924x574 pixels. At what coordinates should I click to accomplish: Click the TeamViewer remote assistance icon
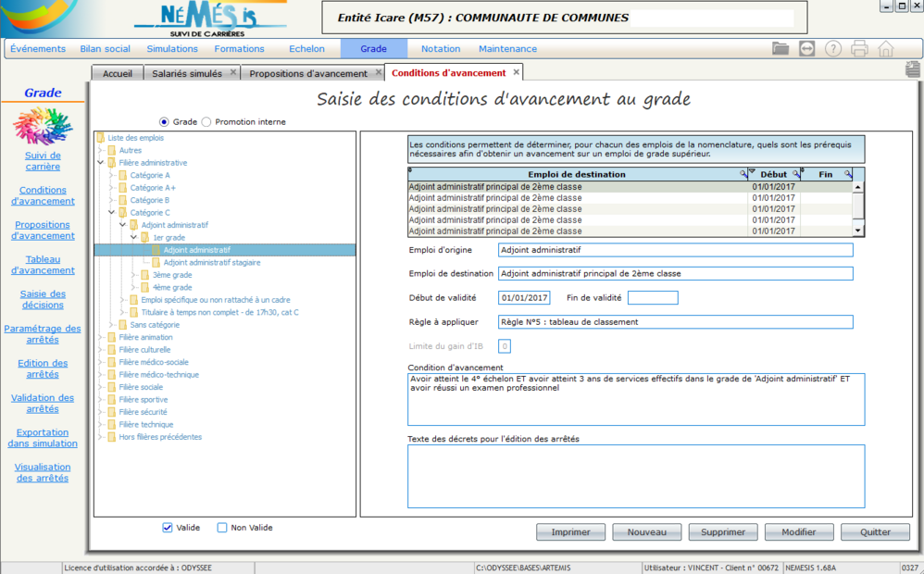[x=807, y=49]
